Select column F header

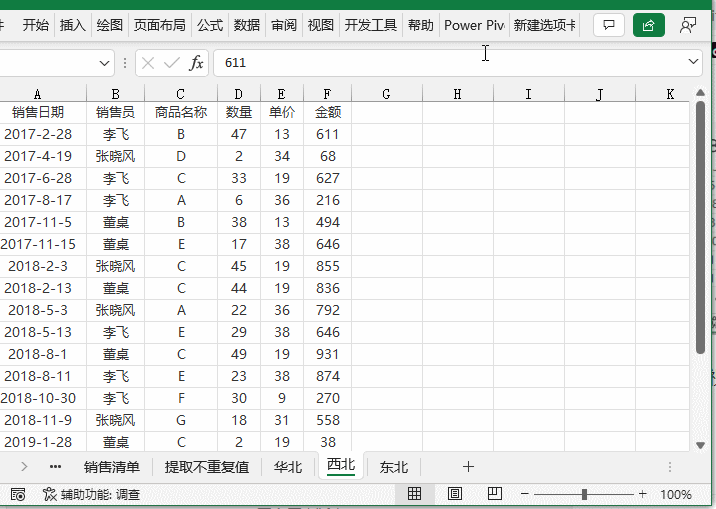tap(327, 94)
